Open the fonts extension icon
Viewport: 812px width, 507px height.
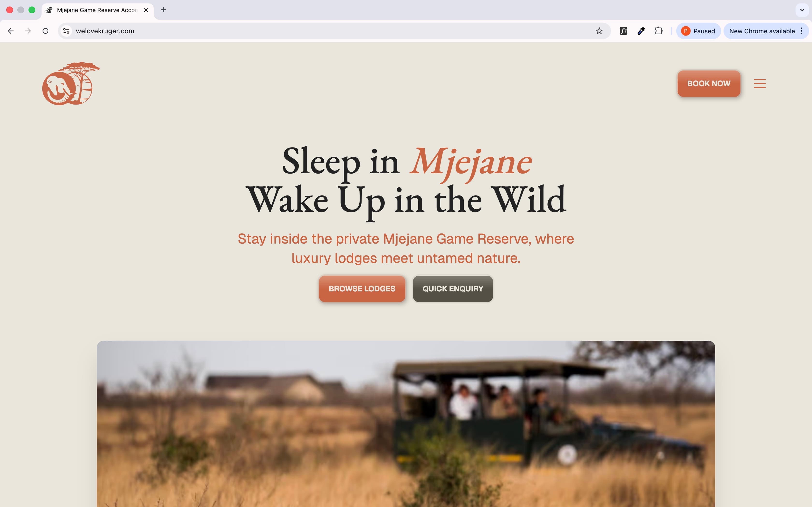point(623,31)
